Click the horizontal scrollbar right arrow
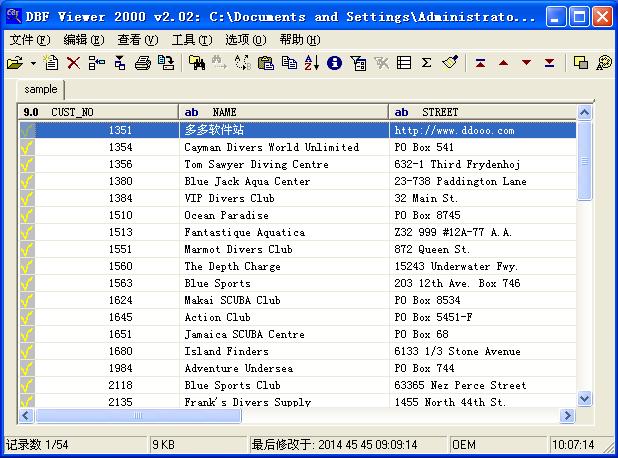Image resolution: width=618 pixels, height=458 pixels. tap(567, 415)
